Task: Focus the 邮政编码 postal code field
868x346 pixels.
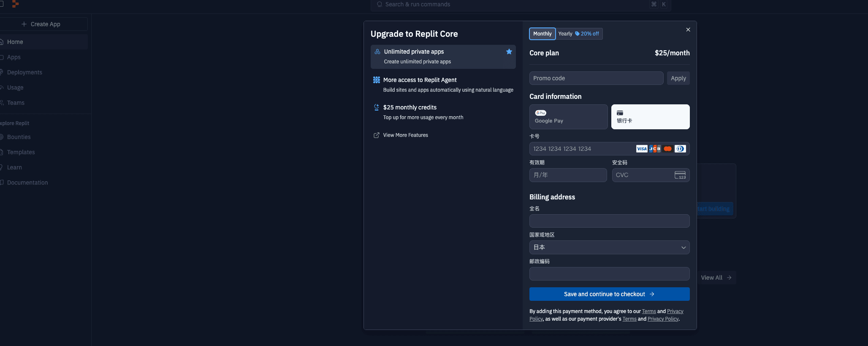Action: click(x=610, y=274)
